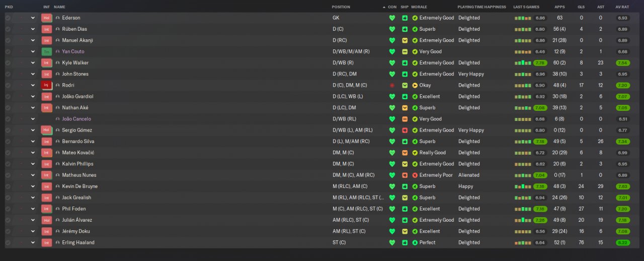The image size is (644, 261).
Task: Sort by the Gls column header
Action: pyautogui.click(x=581, y=7)
